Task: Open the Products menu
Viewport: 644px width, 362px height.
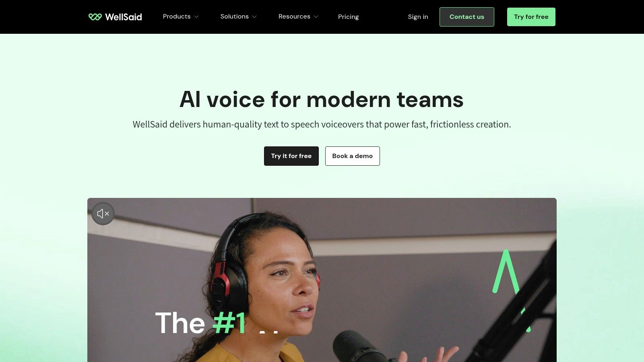Action: point(181,16)
